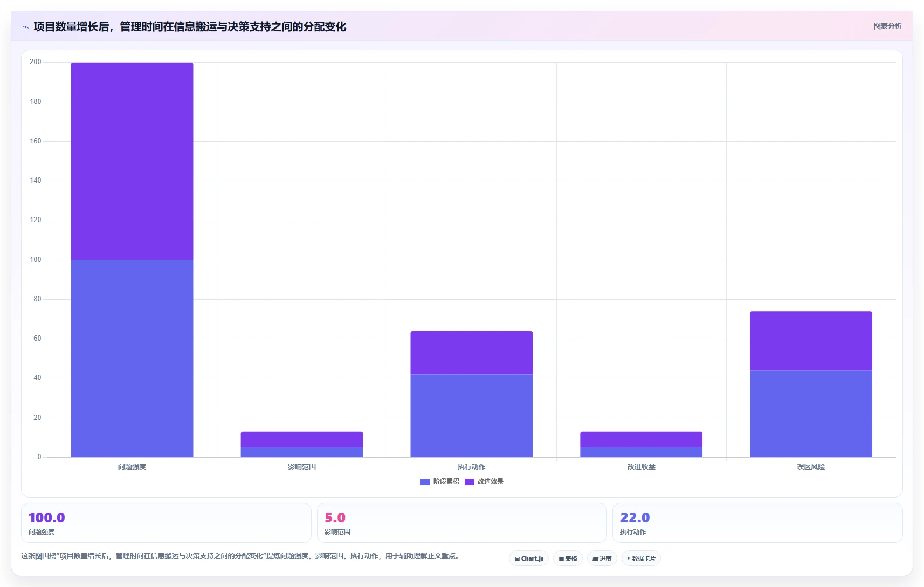This screenshot has height=587, width=924.
Task: Toggle the 改进效果 legend item
Action: click(x=484, y=481)
